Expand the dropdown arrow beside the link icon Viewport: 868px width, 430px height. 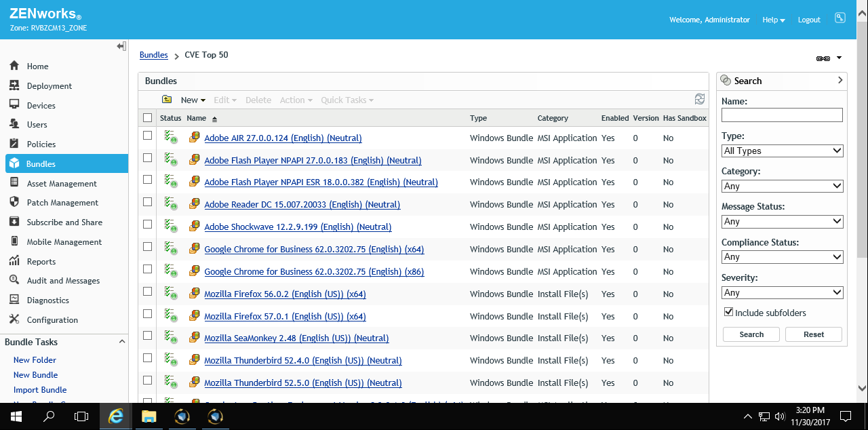tap(839, 58)
